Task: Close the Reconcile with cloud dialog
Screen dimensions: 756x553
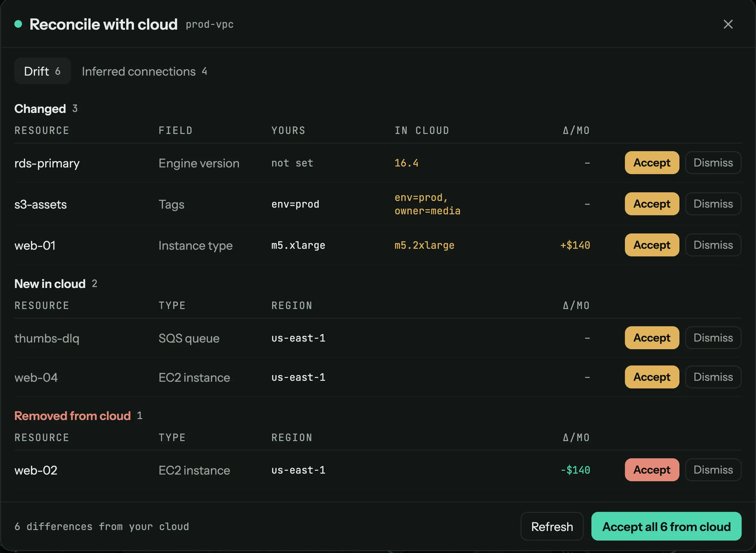Action: pyautogui.click(x=728, y=24)
